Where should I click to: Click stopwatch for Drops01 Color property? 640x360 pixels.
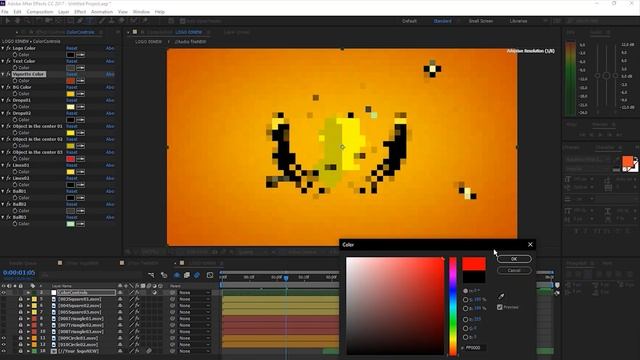tap(15, 107)
